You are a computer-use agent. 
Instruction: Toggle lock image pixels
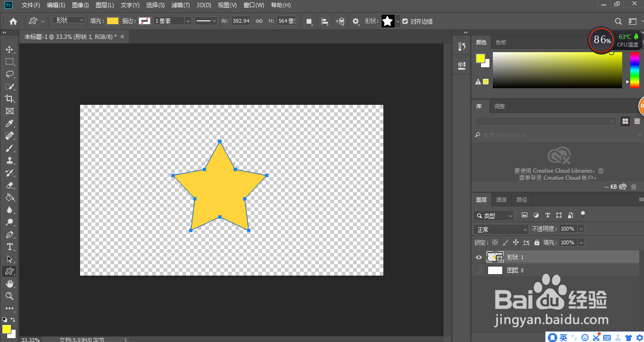point(505,242)
